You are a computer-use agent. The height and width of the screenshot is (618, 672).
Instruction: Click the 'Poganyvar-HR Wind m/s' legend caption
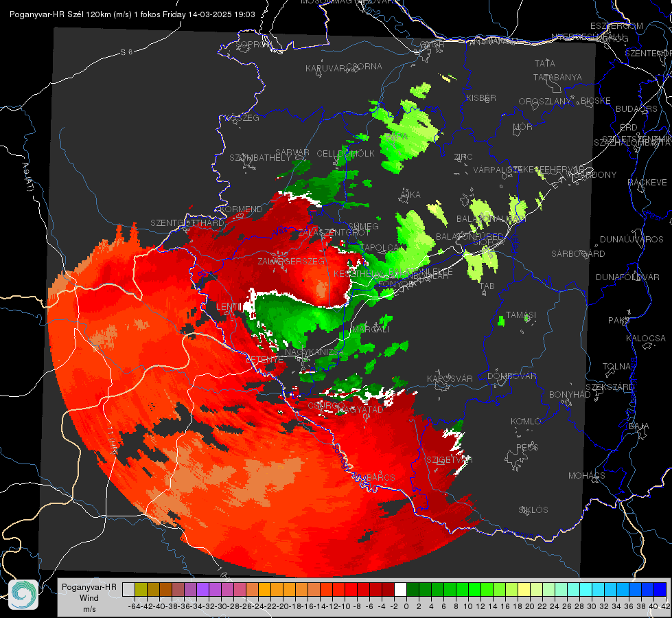[x=89, y=598]
